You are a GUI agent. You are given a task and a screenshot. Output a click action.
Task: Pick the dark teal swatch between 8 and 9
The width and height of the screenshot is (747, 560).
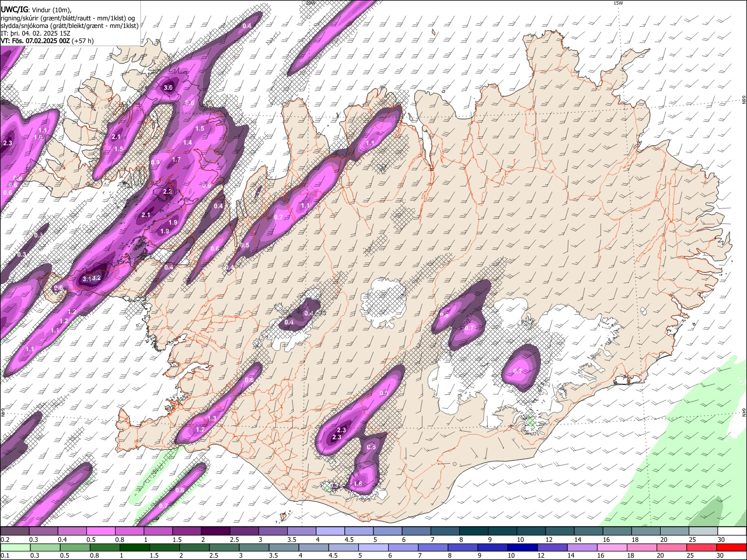point(474,531)
